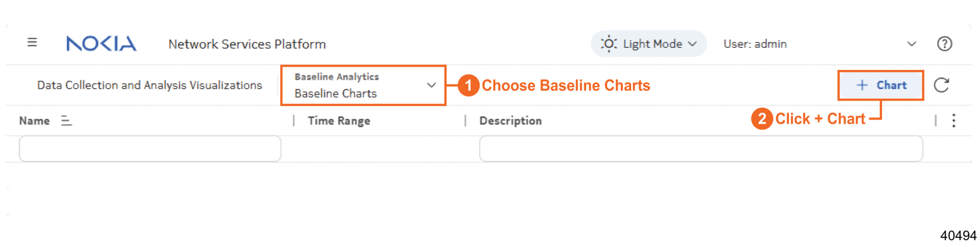Focus the Name filter input field

pos(150,149)
